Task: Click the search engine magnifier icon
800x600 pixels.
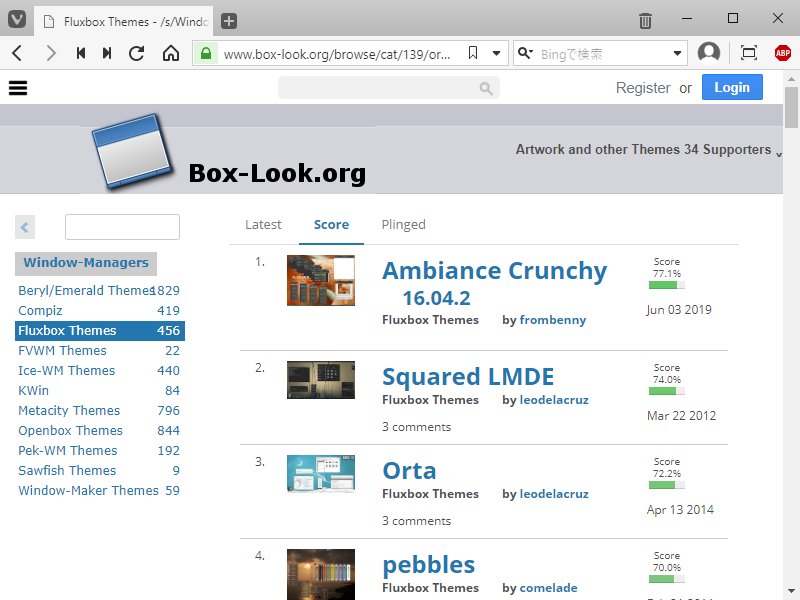Action: pos(525,53)
